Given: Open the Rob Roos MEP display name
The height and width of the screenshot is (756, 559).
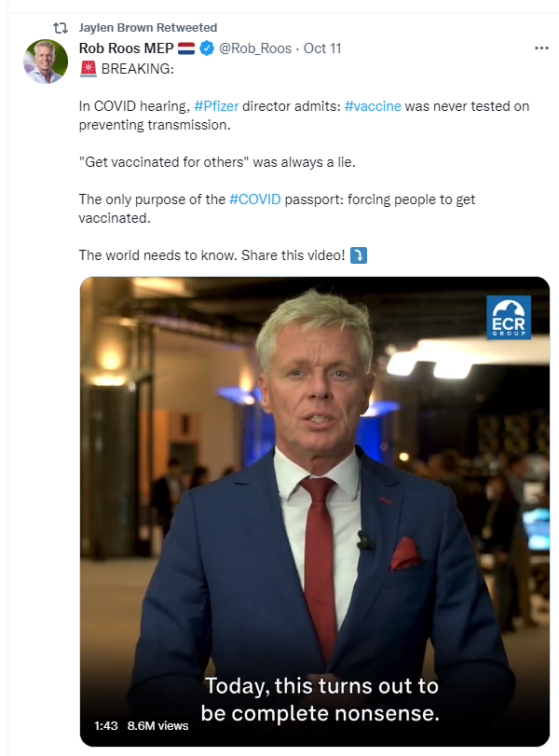Looking at the screenshot, I should (x=127, y=48).
